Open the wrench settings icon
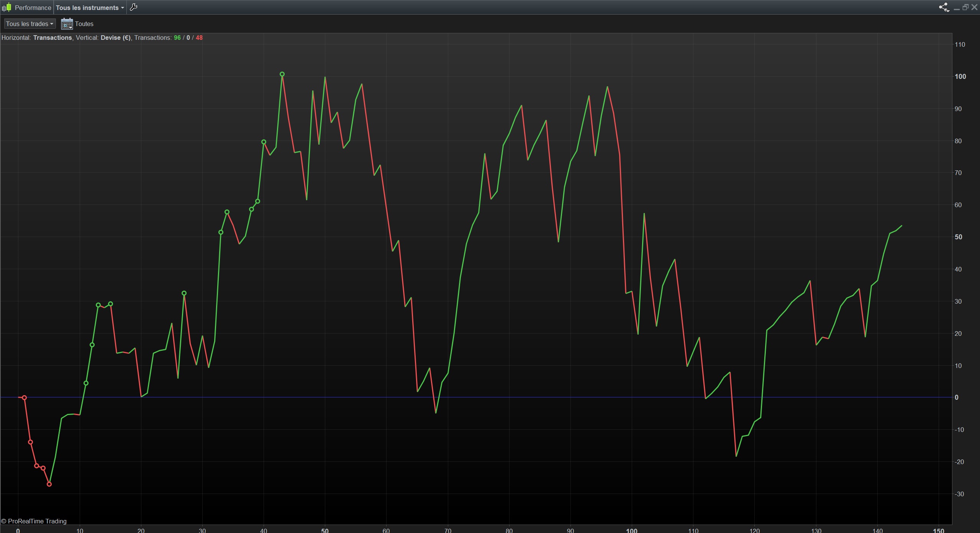This screenshot has height=533, width=980. click(133, 7)
